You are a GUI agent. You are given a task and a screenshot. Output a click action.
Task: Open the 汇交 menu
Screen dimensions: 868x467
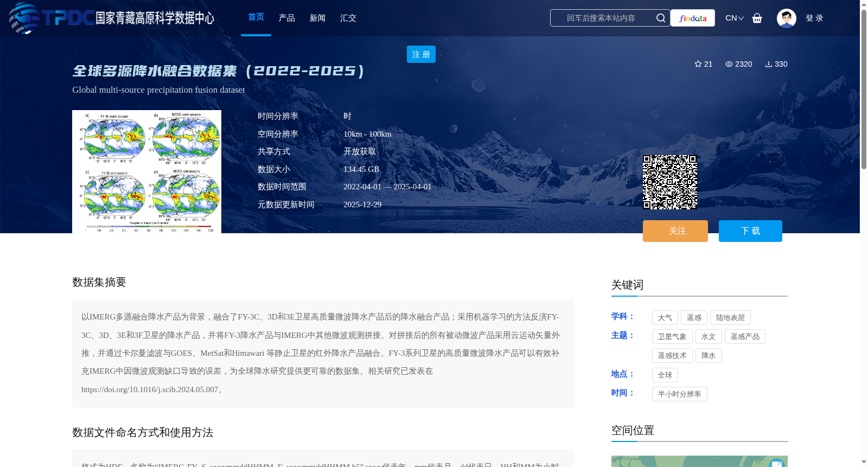(348, 18)
